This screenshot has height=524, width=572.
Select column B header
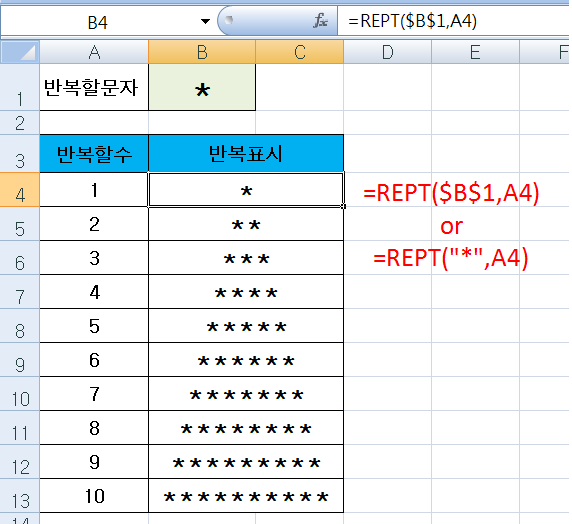(x=202, y=52)
